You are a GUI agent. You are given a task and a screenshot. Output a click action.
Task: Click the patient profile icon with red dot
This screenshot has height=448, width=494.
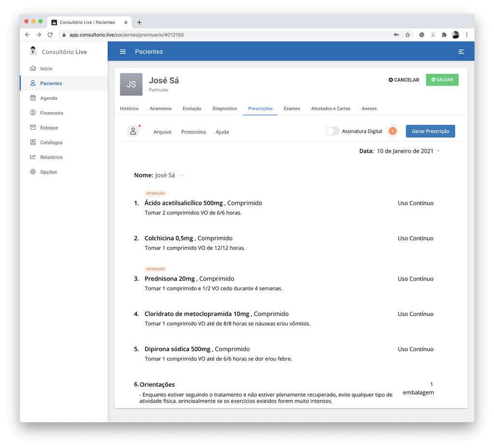(x=133, y=131)
